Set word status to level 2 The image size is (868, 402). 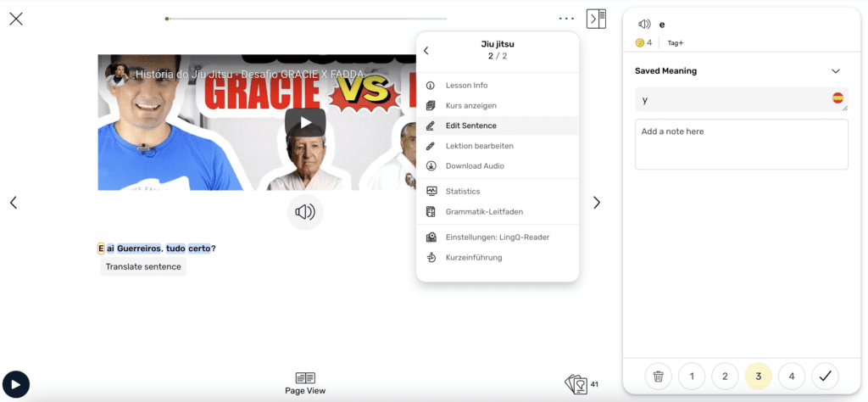click(725, 376)
